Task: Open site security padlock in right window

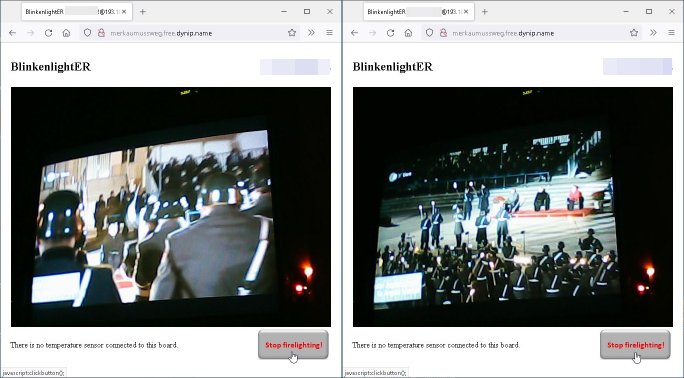Action: click(x=443, y=33)
